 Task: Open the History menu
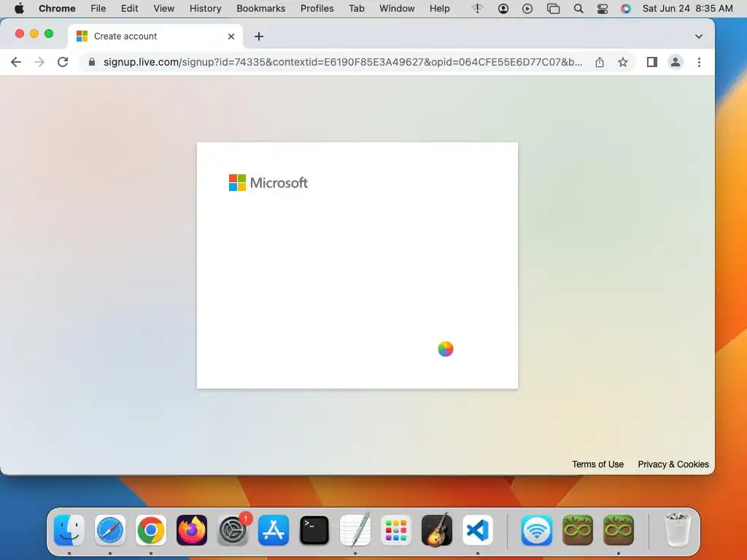[x=205, y=9]
